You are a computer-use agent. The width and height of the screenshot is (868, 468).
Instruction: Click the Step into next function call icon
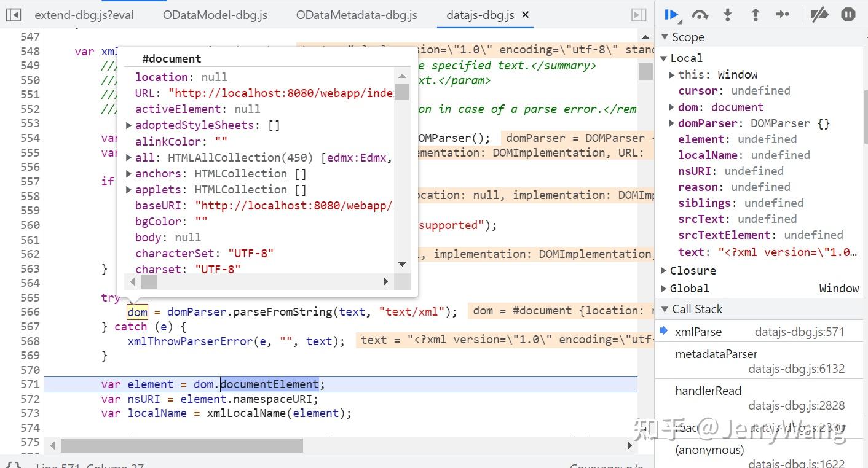(727, 15)
